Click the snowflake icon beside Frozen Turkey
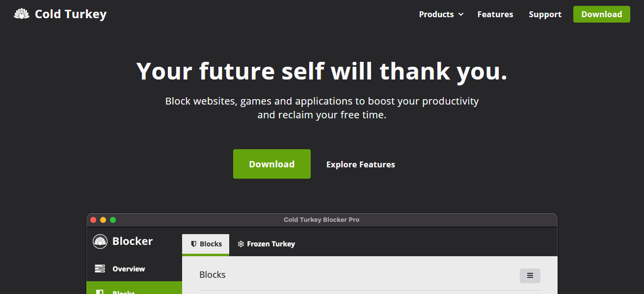The width and height of the screenshot is (644, 294). click(x=241, y=244)
